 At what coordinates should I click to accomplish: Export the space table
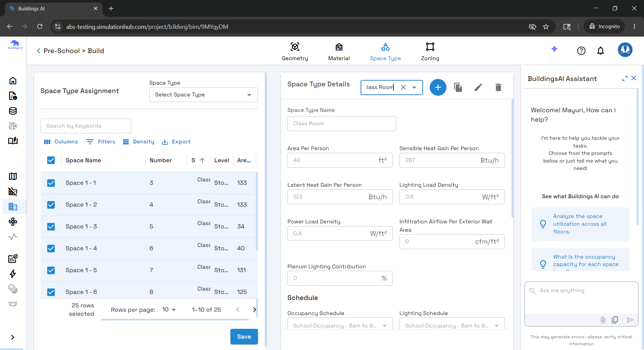point(176,142)
